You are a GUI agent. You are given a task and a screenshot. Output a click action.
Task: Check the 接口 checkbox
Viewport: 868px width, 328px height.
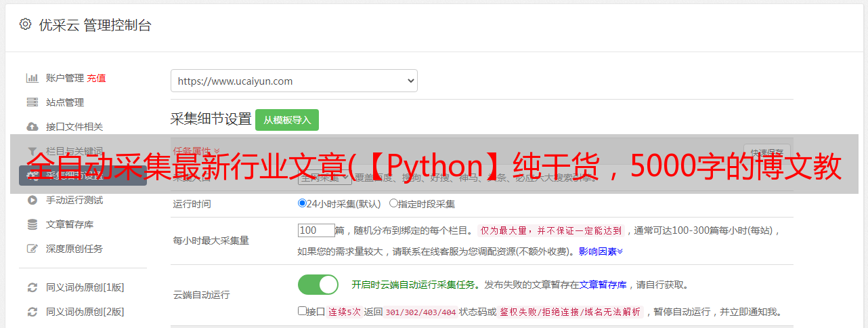(x=302, y=311)
